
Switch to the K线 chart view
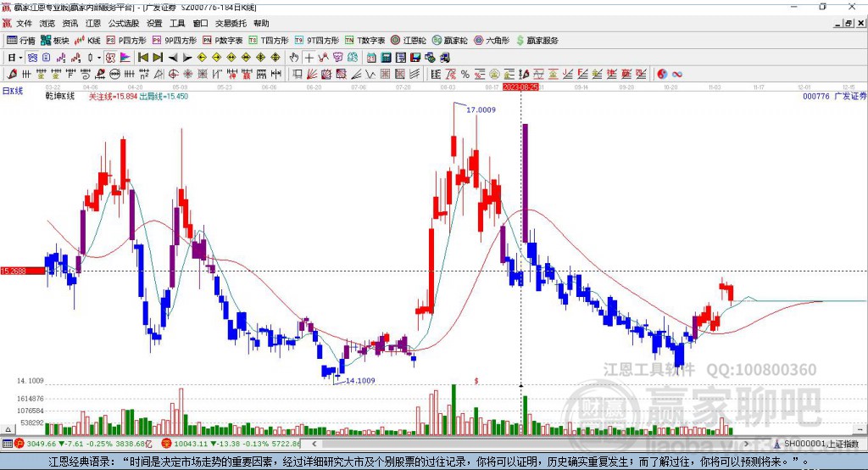point(88,41)
